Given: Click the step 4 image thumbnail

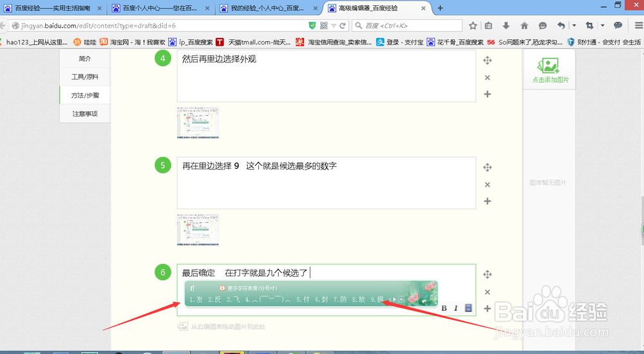Looking at the screenshot, I should (198, 123).
